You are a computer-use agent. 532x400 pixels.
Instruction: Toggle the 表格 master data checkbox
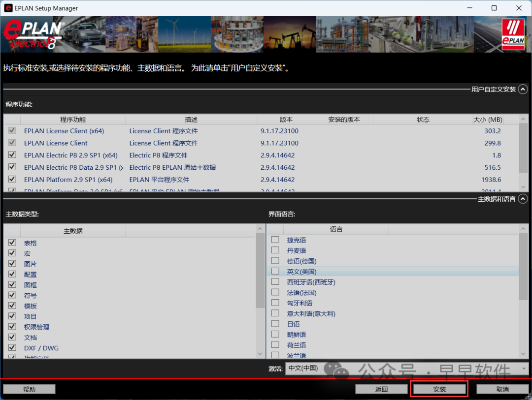pyautogui.click(x=12, y=243)
